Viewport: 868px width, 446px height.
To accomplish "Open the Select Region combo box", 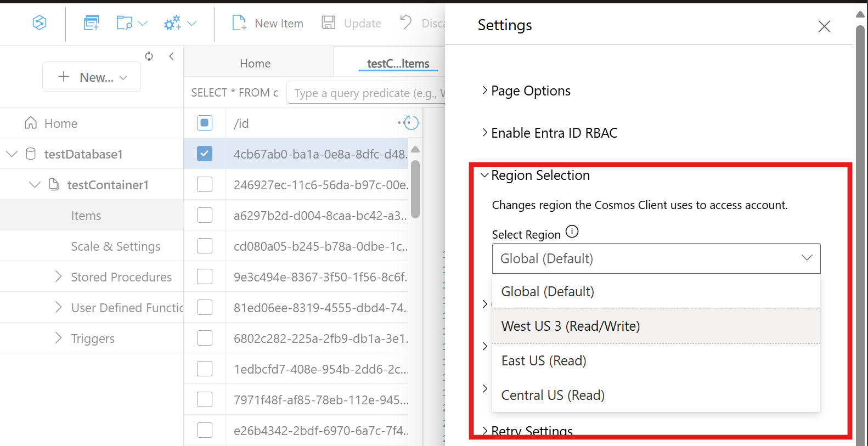I will tap(656, 258).
